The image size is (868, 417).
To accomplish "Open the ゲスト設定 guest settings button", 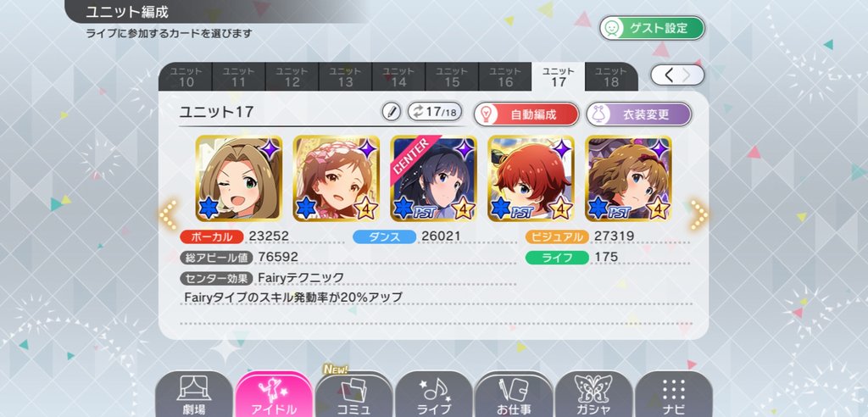I will (x=652, y=28).
